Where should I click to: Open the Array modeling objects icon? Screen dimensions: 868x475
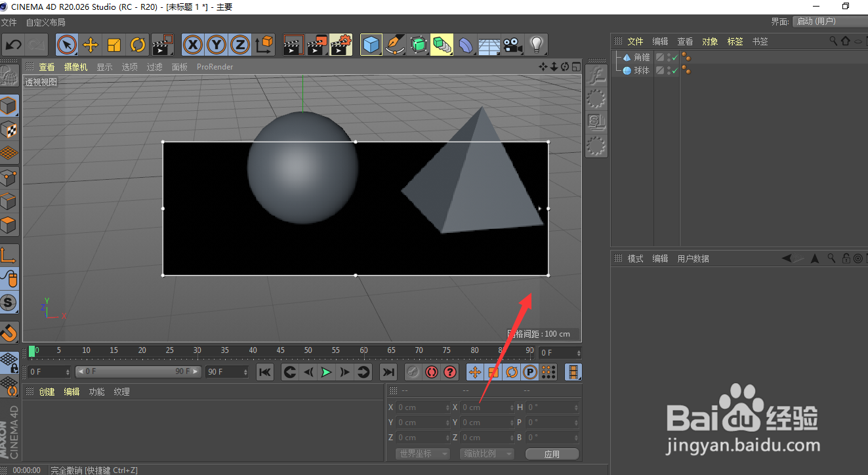coord(442,45)
